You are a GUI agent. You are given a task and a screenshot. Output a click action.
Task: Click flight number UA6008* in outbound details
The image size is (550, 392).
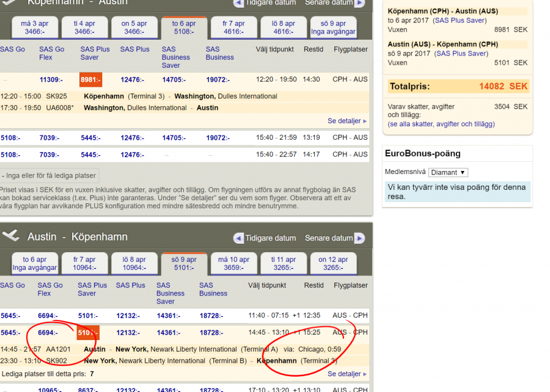point(60,108)
